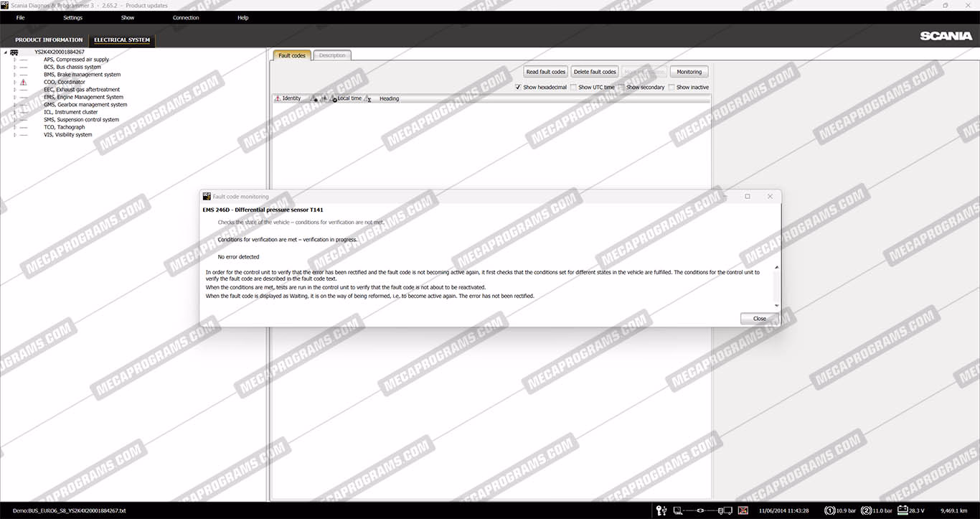
Task: Click the warning triangle beside COO, Coordinator
Action: click(x=23, y=82)
